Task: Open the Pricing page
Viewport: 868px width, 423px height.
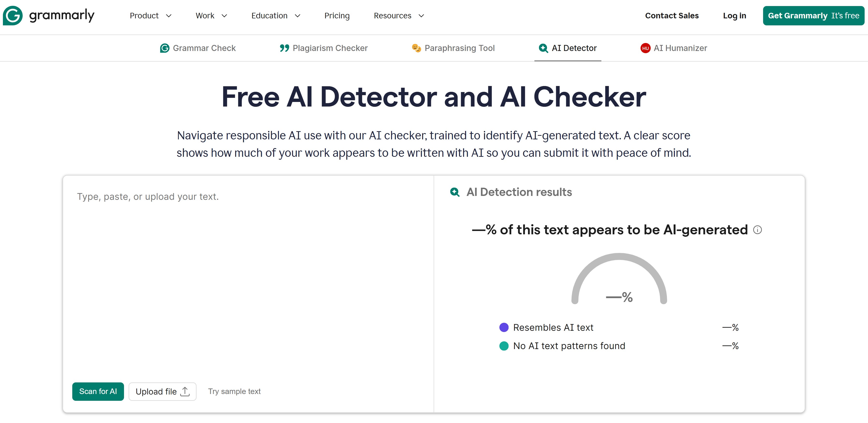Action: click(337, 15)
